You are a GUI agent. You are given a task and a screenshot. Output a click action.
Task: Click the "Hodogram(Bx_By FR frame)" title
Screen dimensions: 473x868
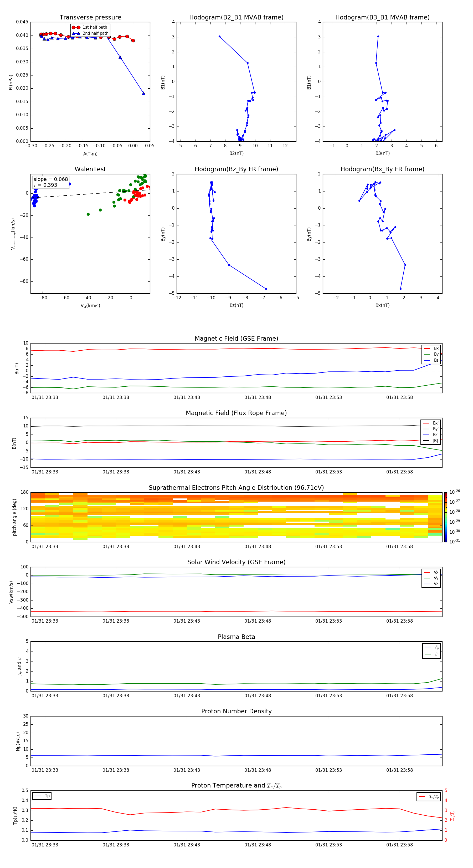(382, 169)
